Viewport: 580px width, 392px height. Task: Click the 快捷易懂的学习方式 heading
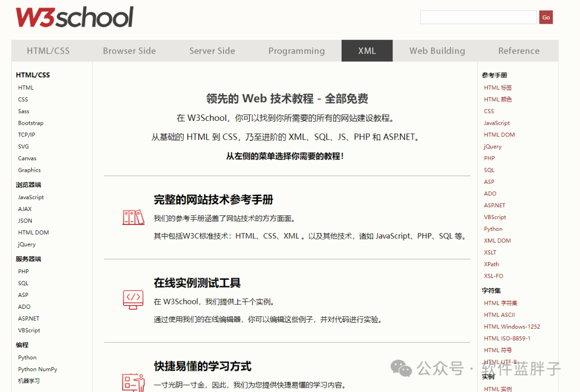(x=202, y=366)
